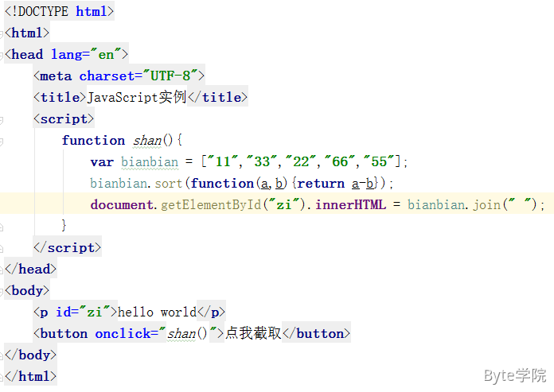Toggle the fold marker beside <body>

click(2, 292)
